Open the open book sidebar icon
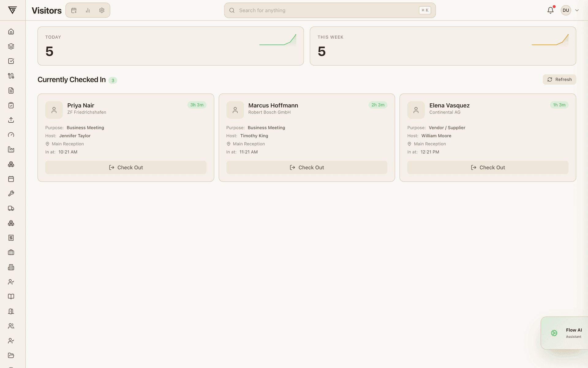588x368 pixels. coord(11,297)
